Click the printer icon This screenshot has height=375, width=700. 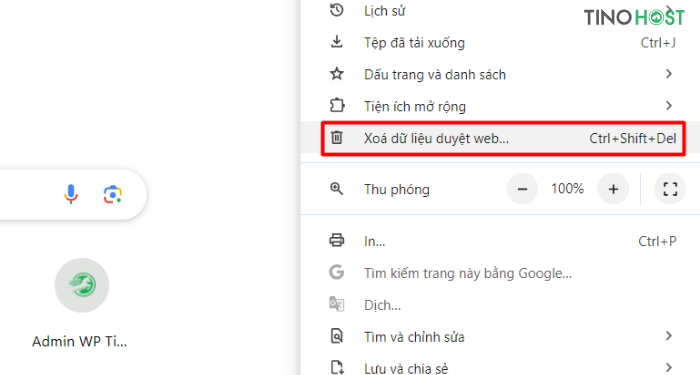[x=337, y=240]
